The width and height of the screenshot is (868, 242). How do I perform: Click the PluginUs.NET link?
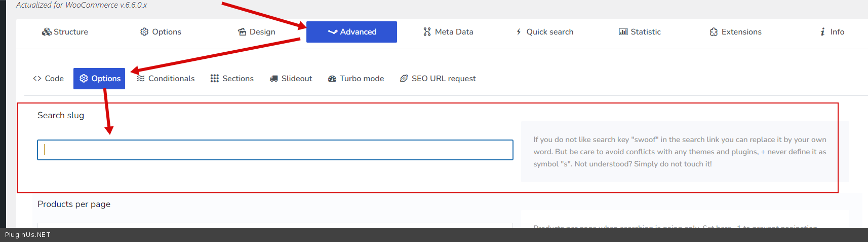(28, 235)
